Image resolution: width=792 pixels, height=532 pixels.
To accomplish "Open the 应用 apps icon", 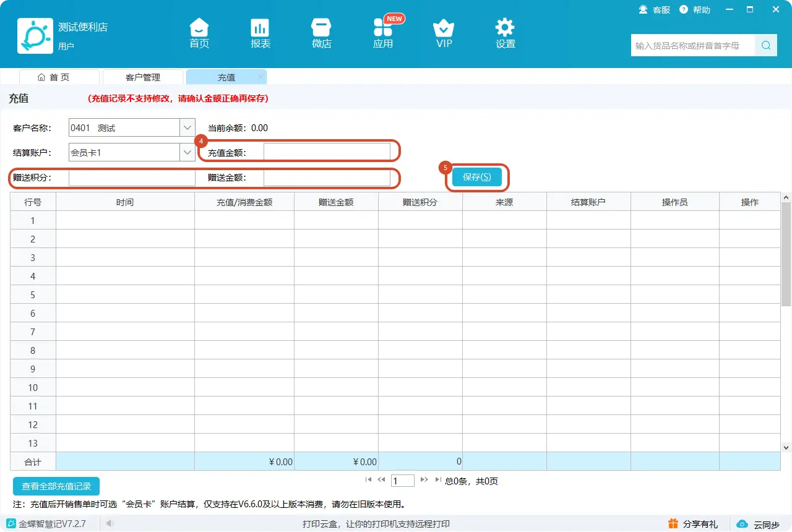I will click(383, 28).
